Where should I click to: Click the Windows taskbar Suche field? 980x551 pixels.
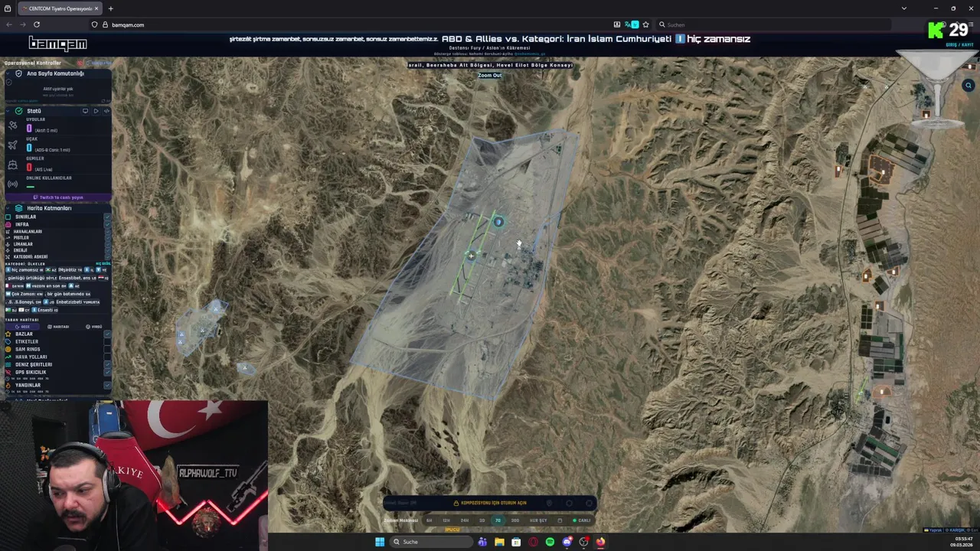click(x=430, y=542)
